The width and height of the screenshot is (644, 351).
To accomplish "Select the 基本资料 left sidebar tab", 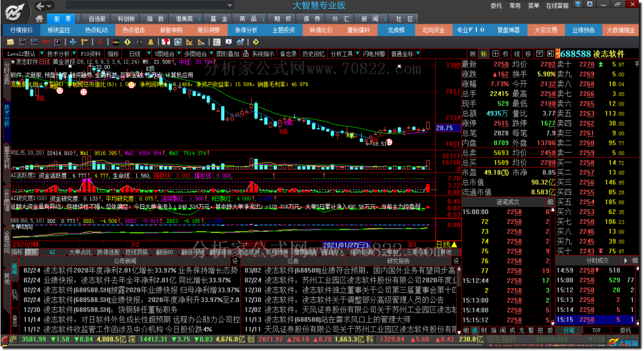I will (x=6, y=158).
